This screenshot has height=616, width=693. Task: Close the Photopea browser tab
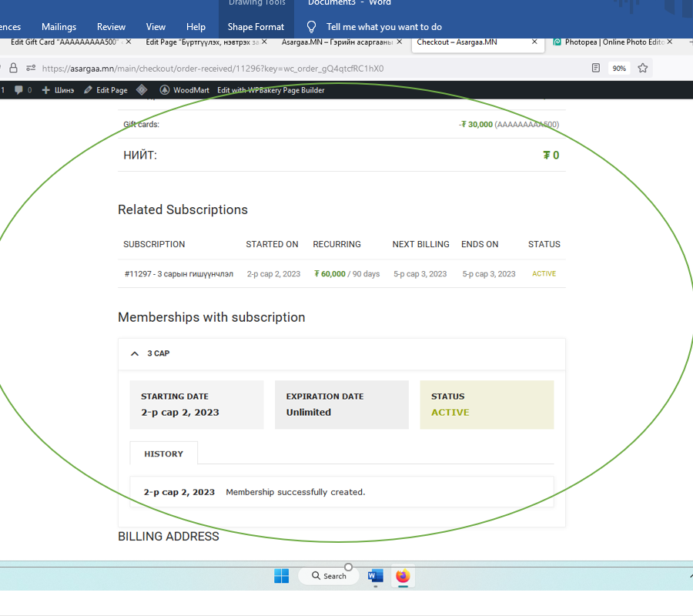(670, 42)
